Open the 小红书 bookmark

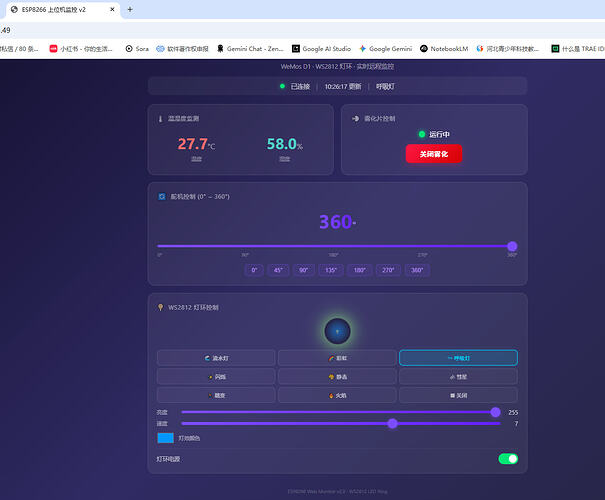coord(81,49)
